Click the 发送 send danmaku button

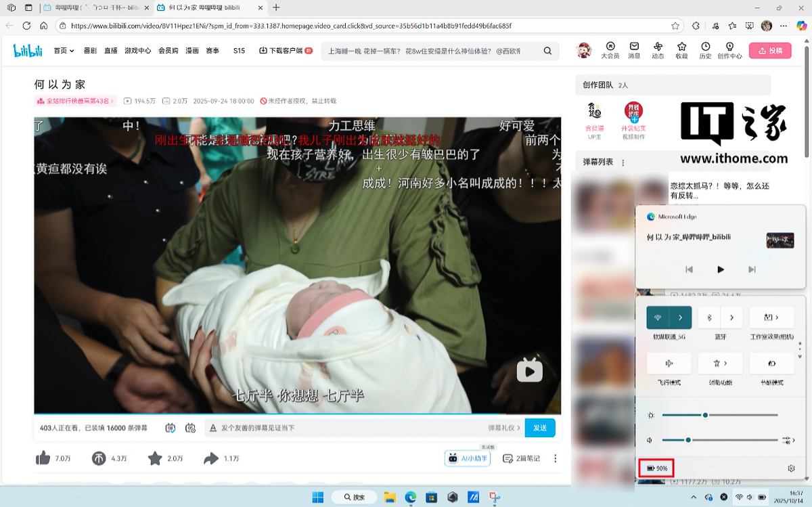(539, 428)
